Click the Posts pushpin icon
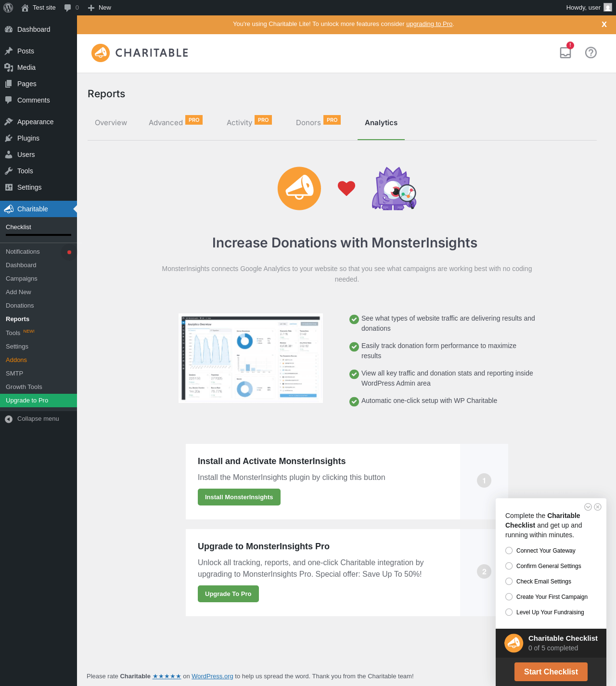Image resolution: width=616 pixels, height=686 pixels. pos(9,51)
